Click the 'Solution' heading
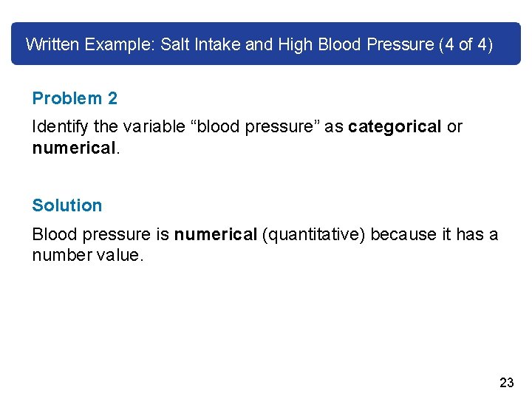This screenshot has height=399, width=532. coord(67,205)
